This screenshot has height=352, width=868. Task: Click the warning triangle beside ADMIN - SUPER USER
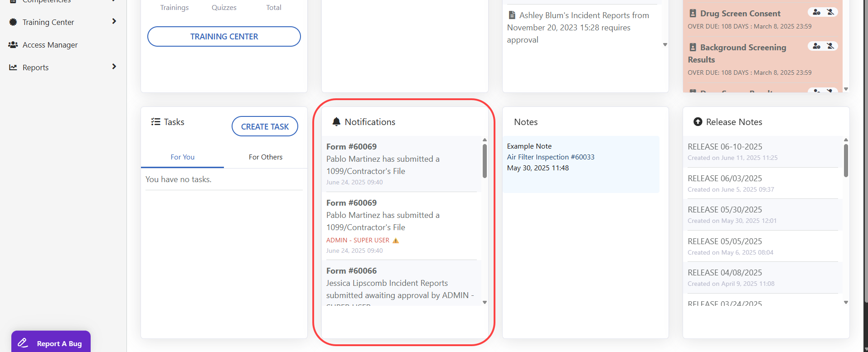point(396,241)
